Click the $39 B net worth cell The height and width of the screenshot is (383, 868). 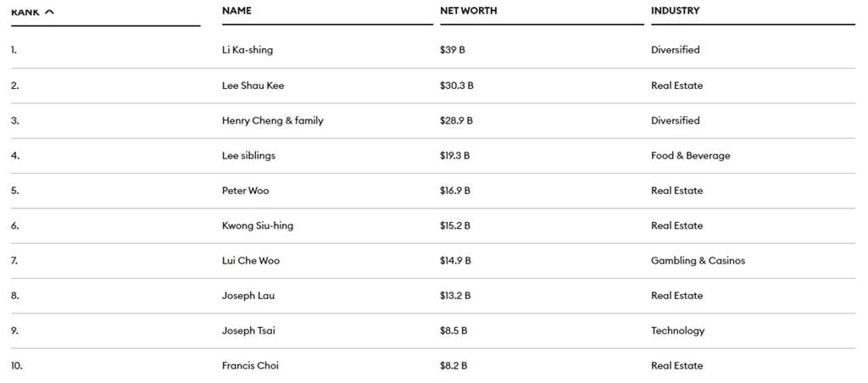tap(452, 50)
